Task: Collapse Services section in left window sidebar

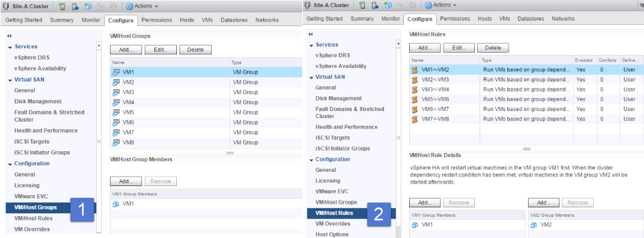Action: (x=10, y=47)
